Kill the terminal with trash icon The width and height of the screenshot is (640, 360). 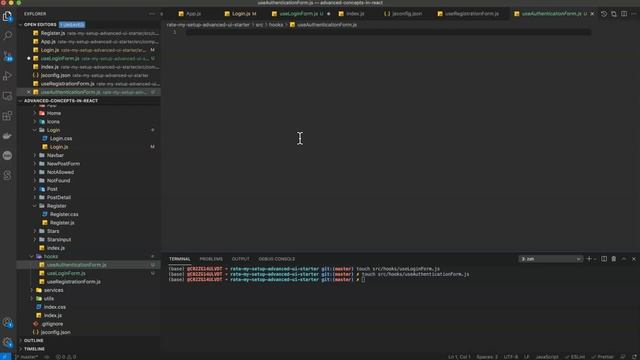(613, 259)
